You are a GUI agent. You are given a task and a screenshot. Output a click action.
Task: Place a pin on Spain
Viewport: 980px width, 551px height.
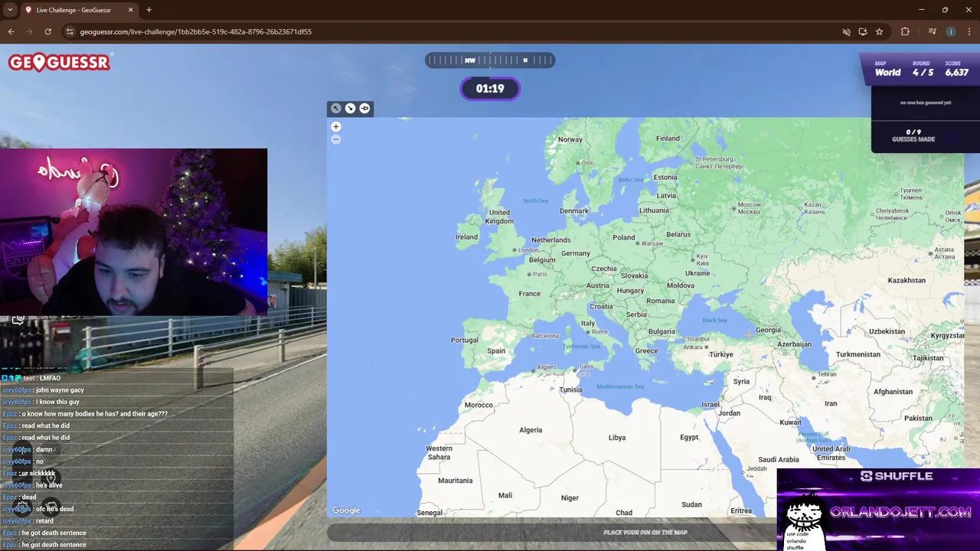496,351
